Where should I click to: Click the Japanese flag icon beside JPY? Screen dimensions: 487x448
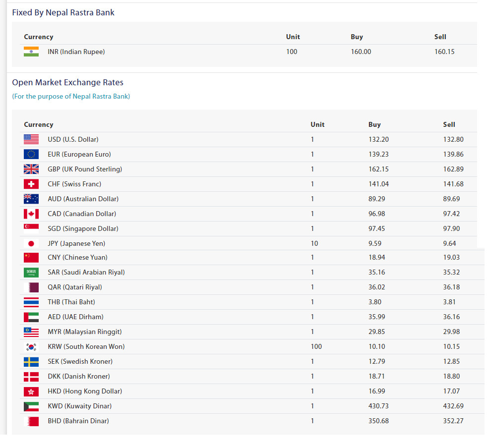point(31,244)
